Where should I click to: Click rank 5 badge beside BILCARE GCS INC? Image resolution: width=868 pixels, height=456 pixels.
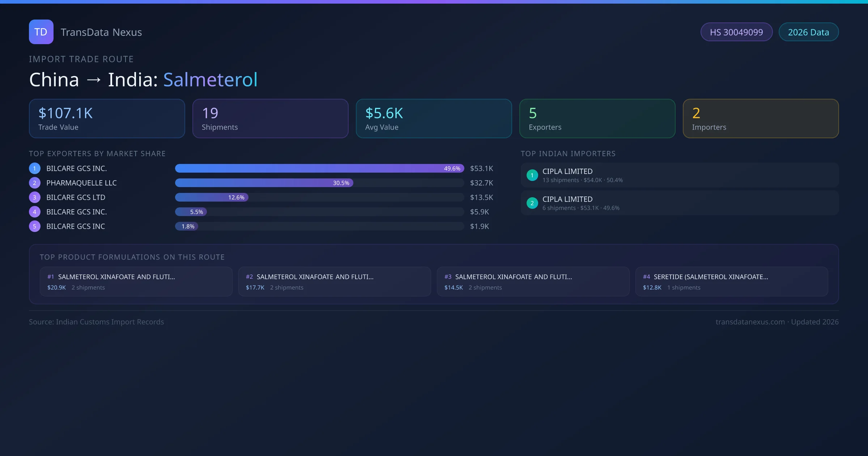point(35,226)
